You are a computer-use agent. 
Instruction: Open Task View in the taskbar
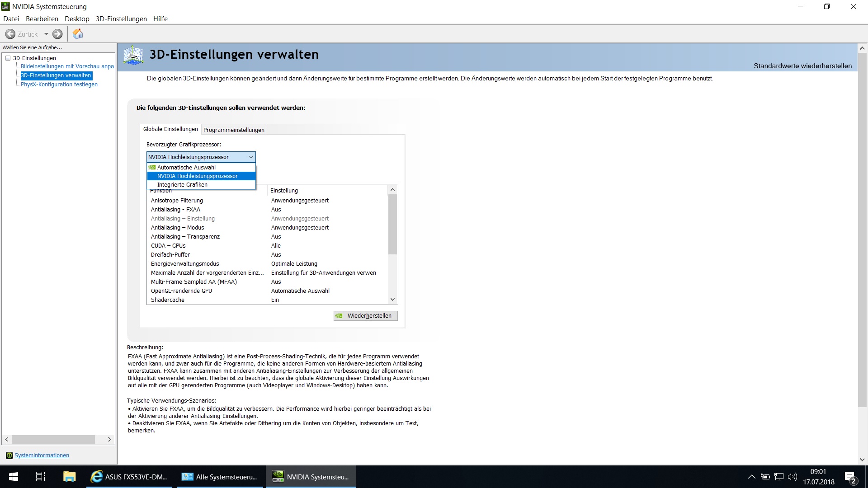click(41, 477)
